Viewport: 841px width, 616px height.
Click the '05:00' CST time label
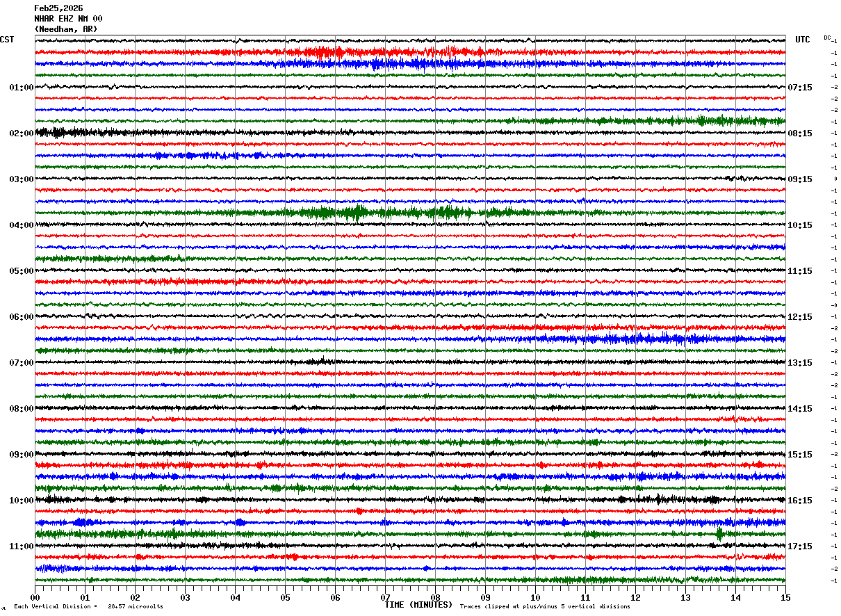pyautogui.click(x=22, y=271)
